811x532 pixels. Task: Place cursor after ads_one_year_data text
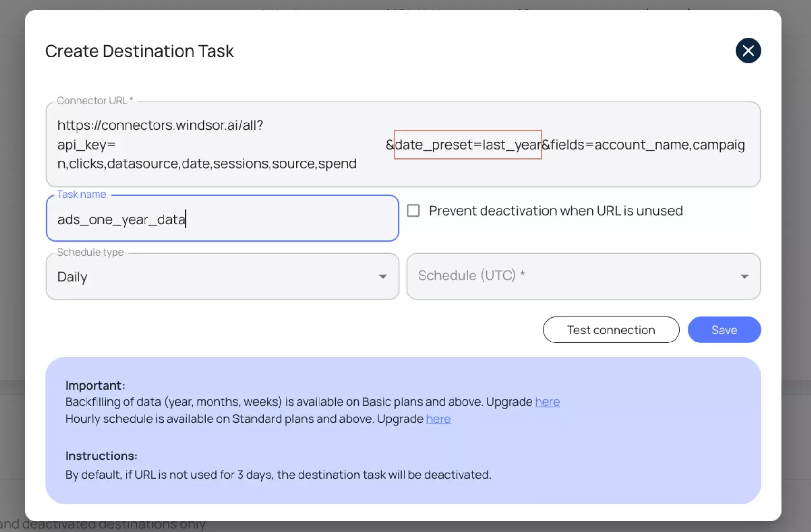pos(186,219)
